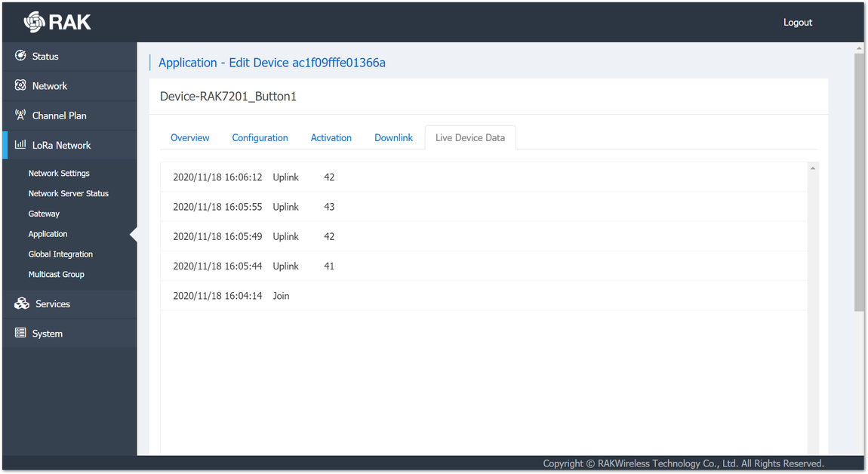Open the Network menu
The image size is (868, 474).
(69, 86)
